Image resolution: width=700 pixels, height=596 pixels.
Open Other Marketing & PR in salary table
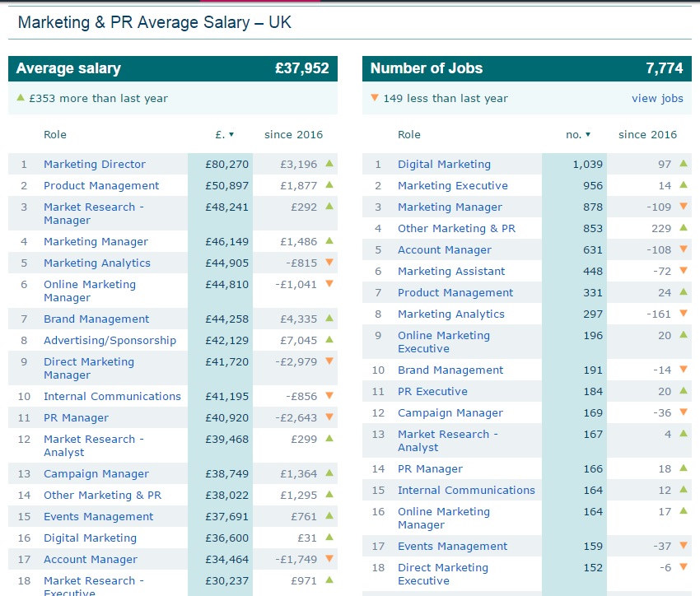102,495
